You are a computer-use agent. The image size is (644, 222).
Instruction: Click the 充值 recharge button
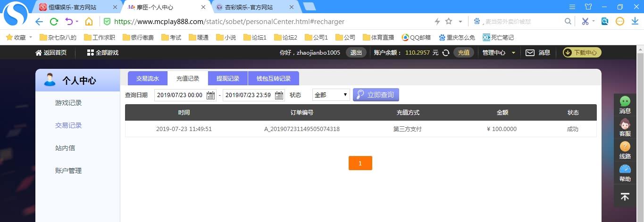[464, 53]
